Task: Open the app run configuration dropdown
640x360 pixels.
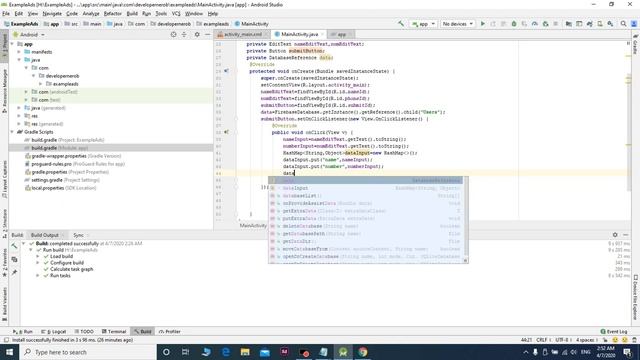Action: [x=423, y=24]
